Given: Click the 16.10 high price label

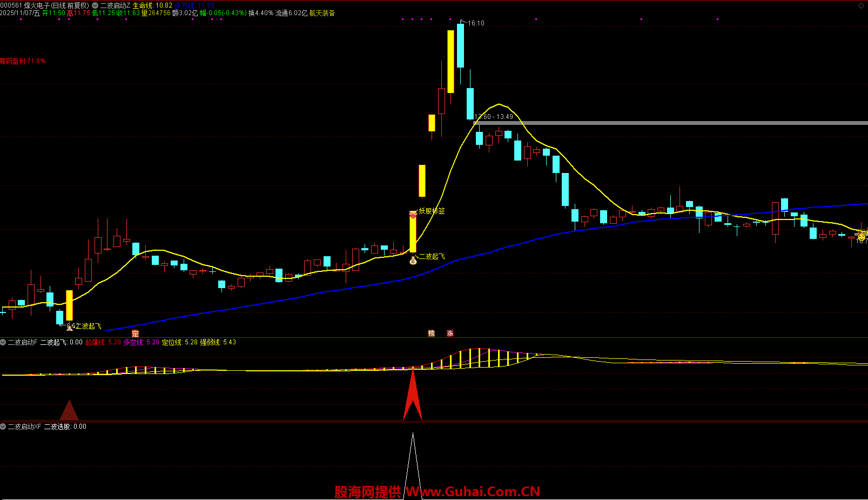Looking at the screenshot, I should coord(476,23).
